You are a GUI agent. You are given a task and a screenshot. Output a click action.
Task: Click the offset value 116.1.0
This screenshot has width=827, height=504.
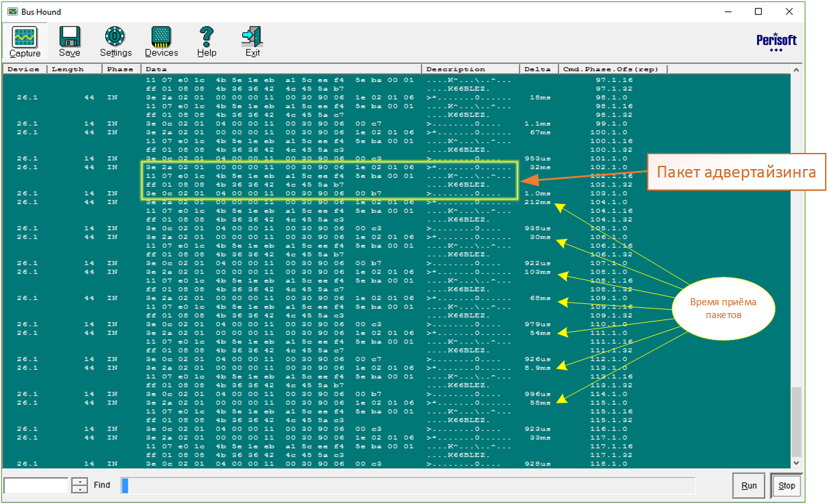[609, 428]
